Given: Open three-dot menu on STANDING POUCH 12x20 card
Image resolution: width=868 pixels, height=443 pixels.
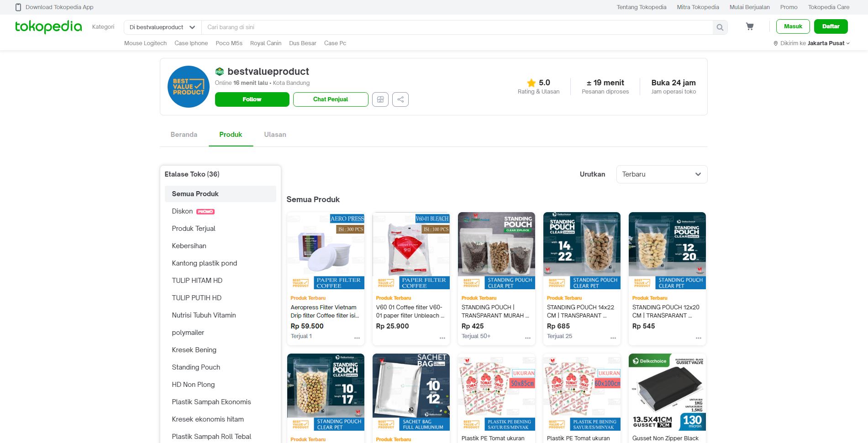Looking at the screenshot, I should point(699,338).
